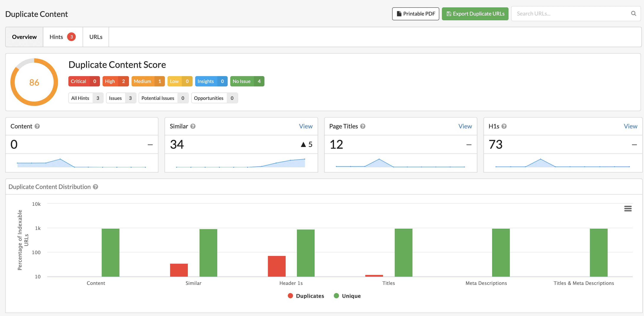Click Duplicate Content Distribution help icon
The image size is (644, 316).
pos(95,187)
